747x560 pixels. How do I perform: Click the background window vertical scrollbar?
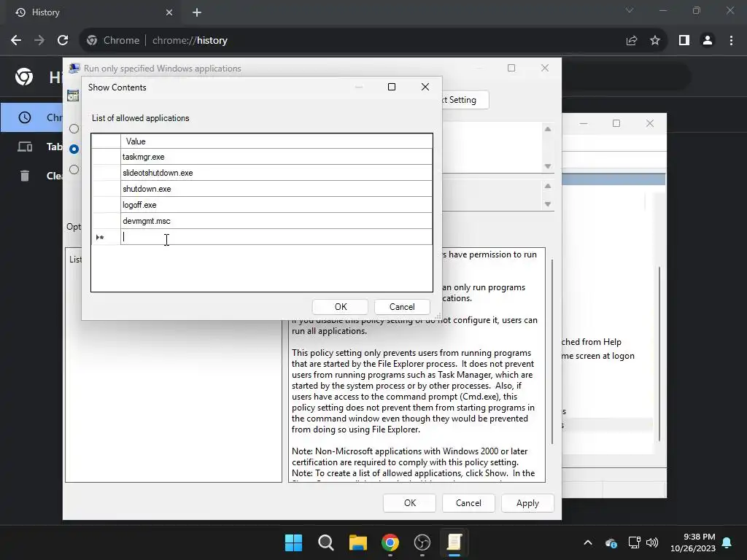coord(659,354)
